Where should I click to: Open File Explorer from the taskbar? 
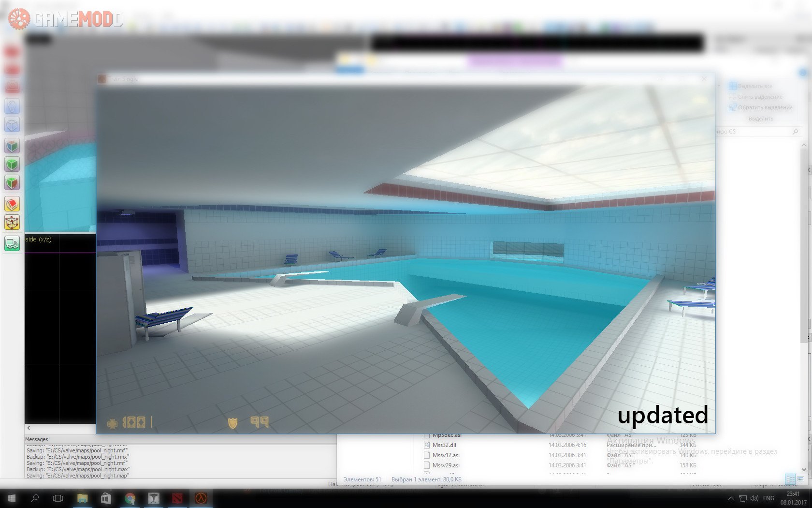pos(82,498)
